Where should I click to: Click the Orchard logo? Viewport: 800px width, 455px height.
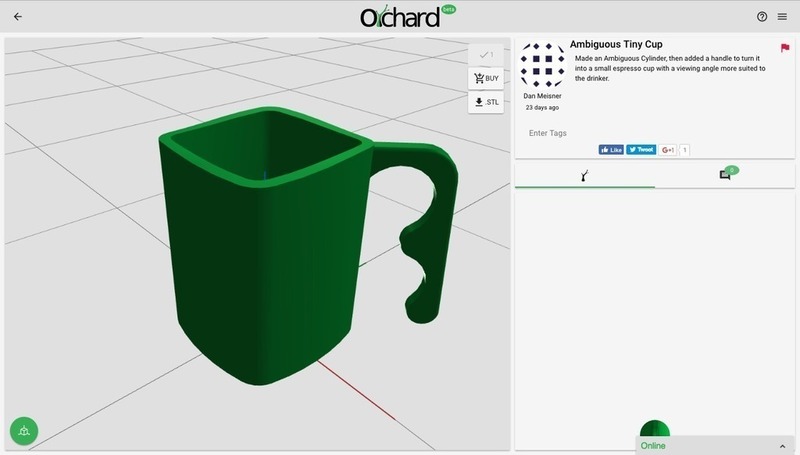click(x=400, y=17)
